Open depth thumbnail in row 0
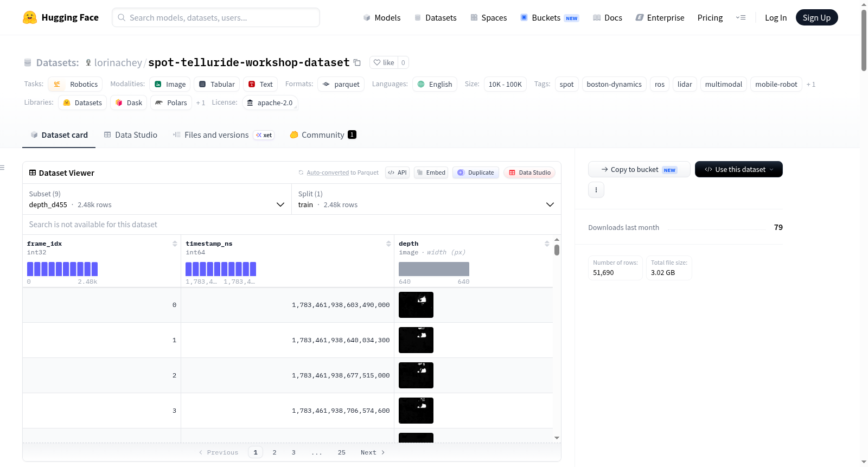 416,305
